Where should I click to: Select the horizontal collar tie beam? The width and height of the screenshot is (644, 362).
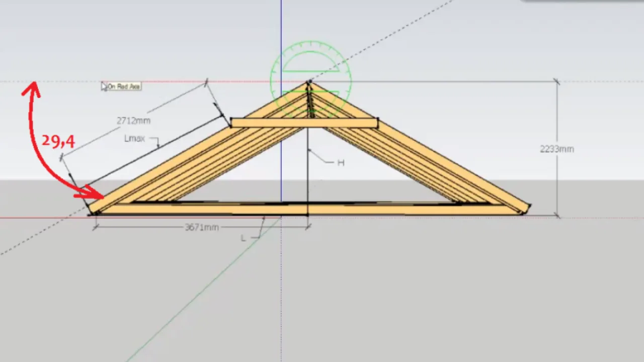(304, 123)
